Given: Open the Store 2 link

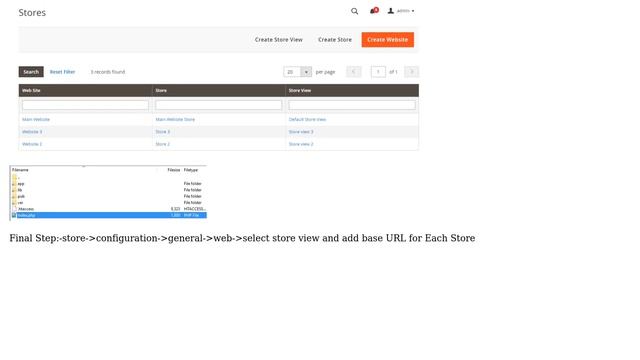Looking at the screenshot, I should point(162,144).
